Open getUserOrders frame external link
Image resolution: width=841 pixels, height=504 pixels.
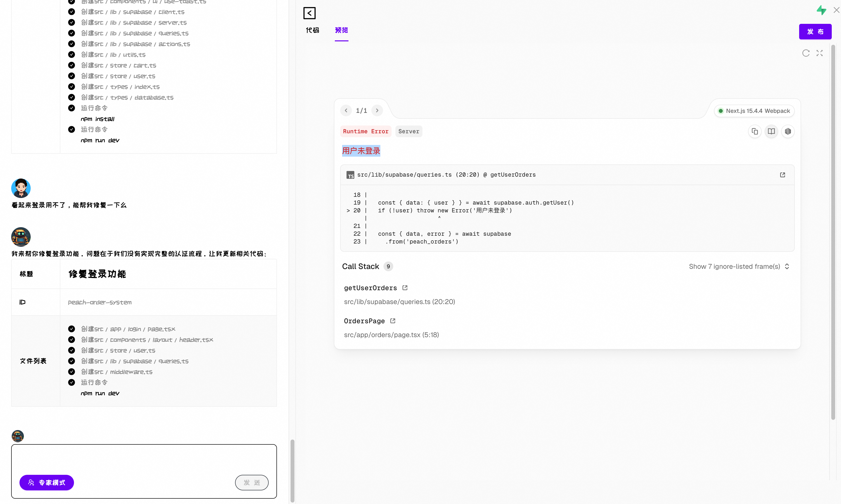404,288
